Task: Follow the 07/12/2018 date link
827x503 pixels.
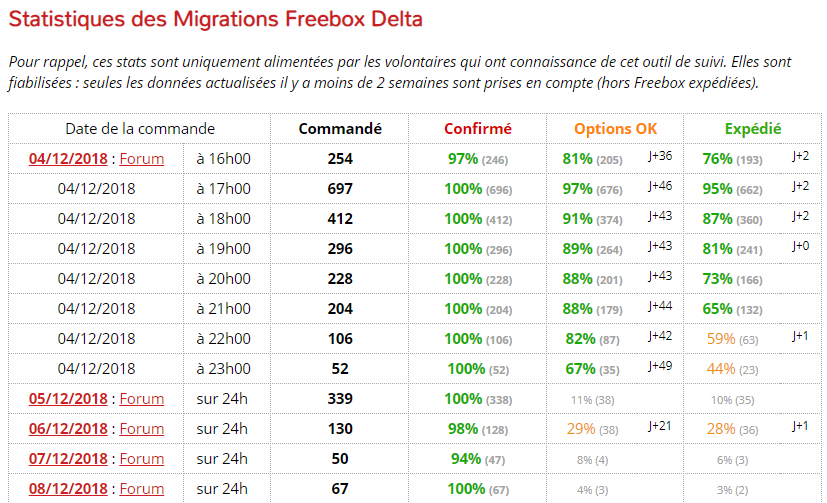Action: pyautogui.click(x=67, y=458)
